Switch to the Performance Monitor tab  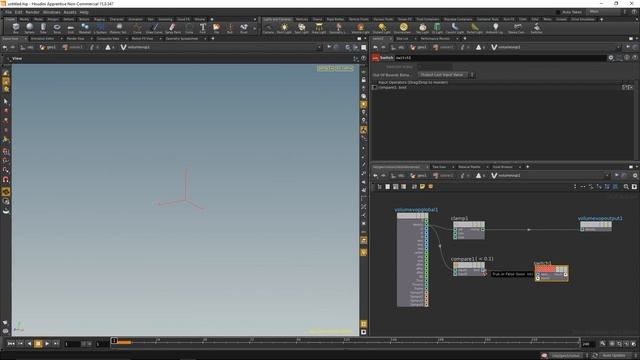pyautogui.click(x=436, y=39)
